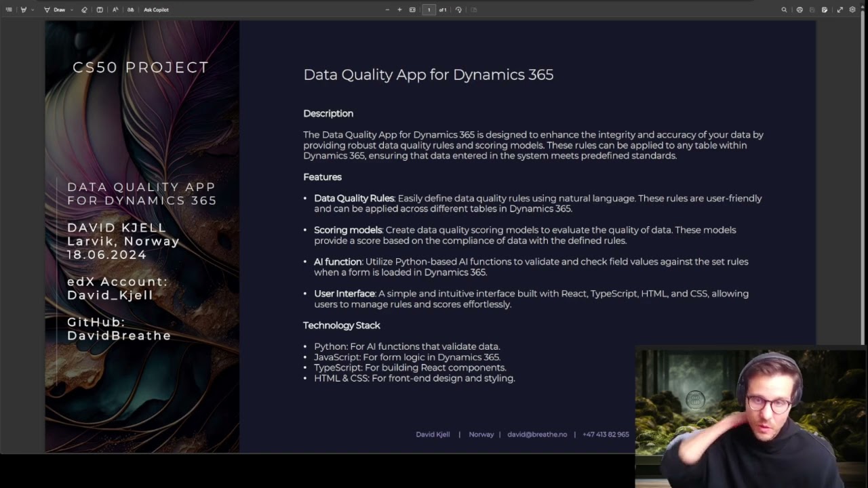Click the JavaScript form logic line
868x488 pixels.
tap(407, 357)
